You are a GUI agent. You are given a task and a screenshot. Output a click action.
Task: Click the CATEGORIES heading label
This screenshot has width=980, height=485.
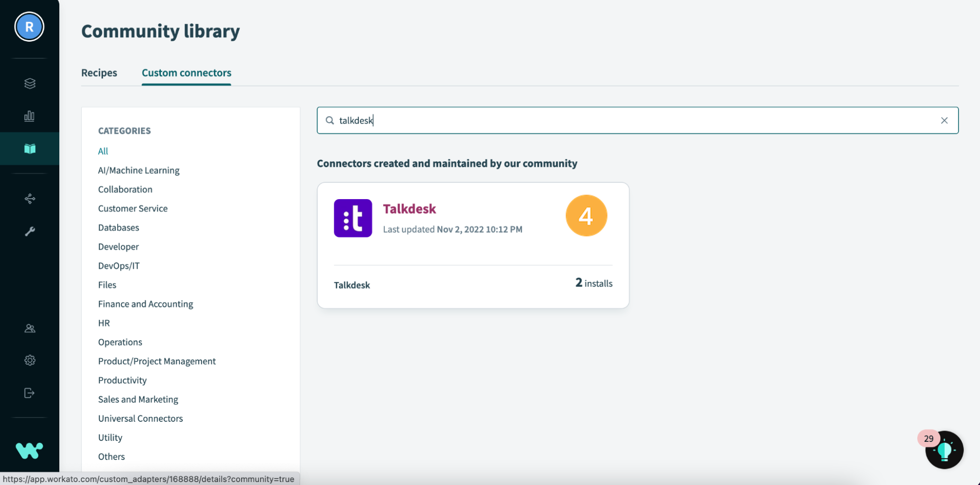(x=125, y=131)
